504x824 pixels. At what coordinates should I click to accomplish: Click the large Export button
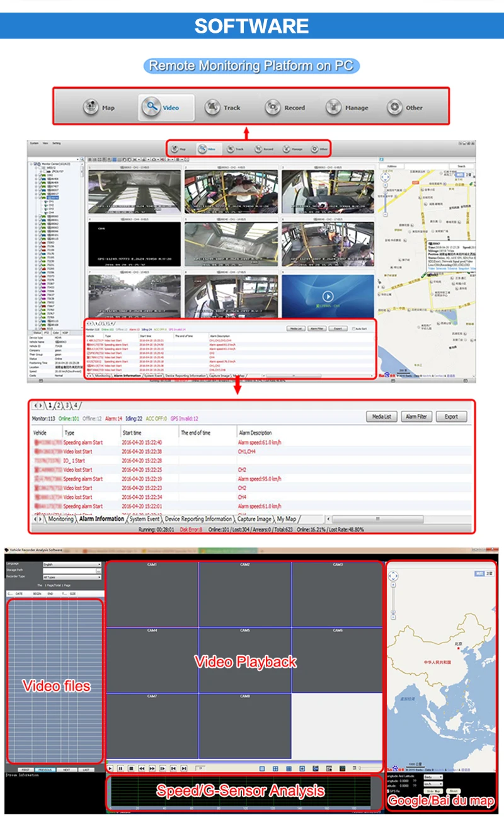[451, 416]
